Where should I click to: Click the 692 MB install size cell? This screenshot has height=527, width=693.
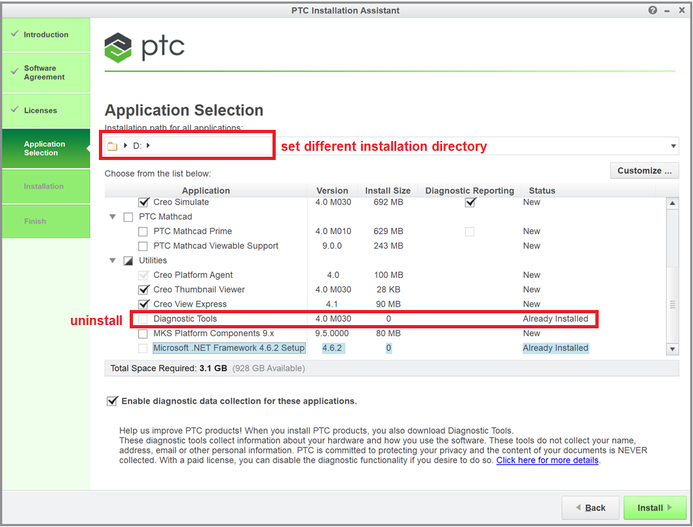[388, 202]
